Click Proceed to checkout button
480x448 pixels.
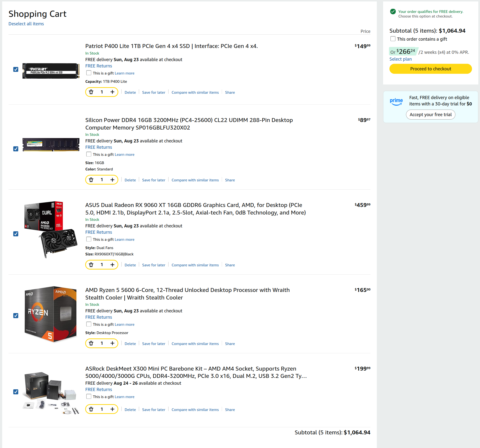(x=431, y=69)
